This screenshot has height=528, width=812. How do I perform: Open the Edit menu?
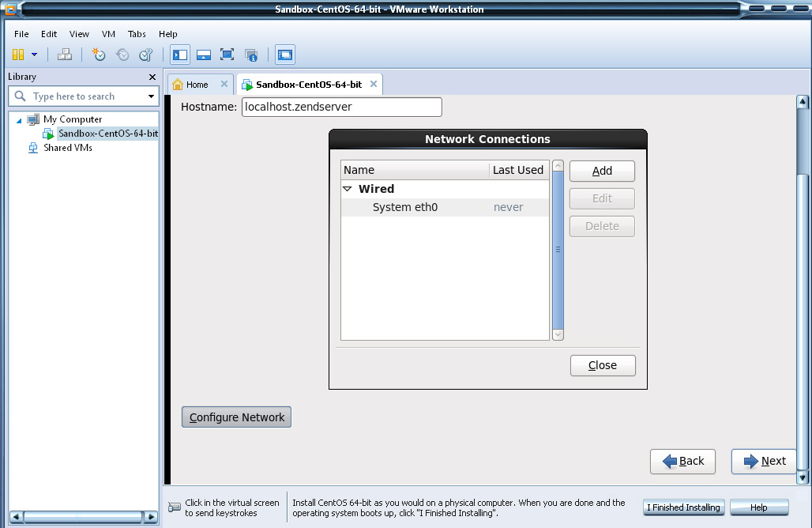49,34
